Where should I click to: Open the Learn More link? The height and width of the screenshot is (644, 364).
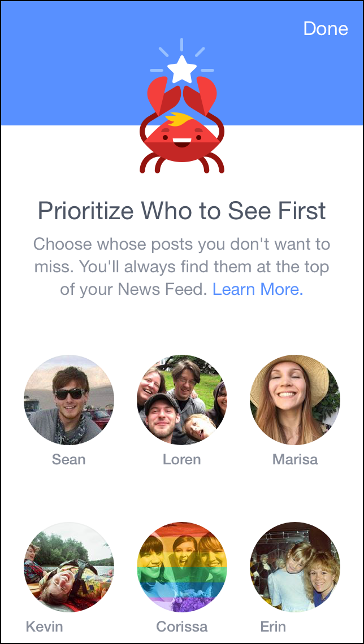(258, 289)
